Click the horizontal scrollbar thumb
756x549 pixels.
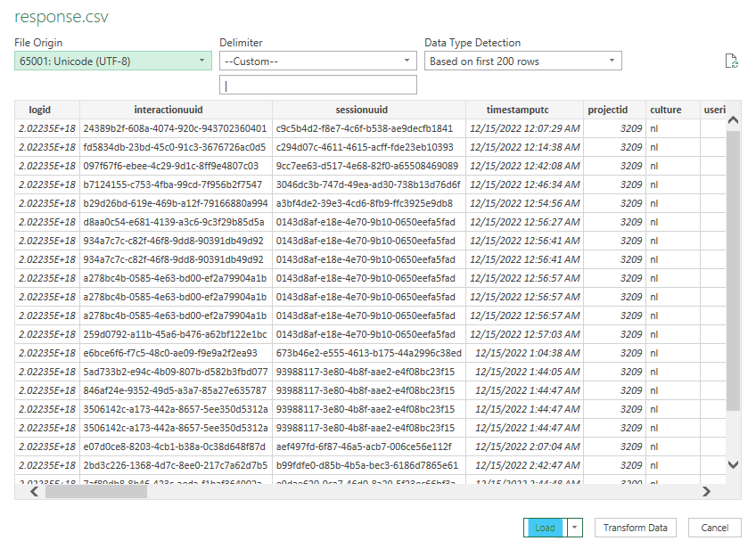pyautogui.click(x=134, y=491)
